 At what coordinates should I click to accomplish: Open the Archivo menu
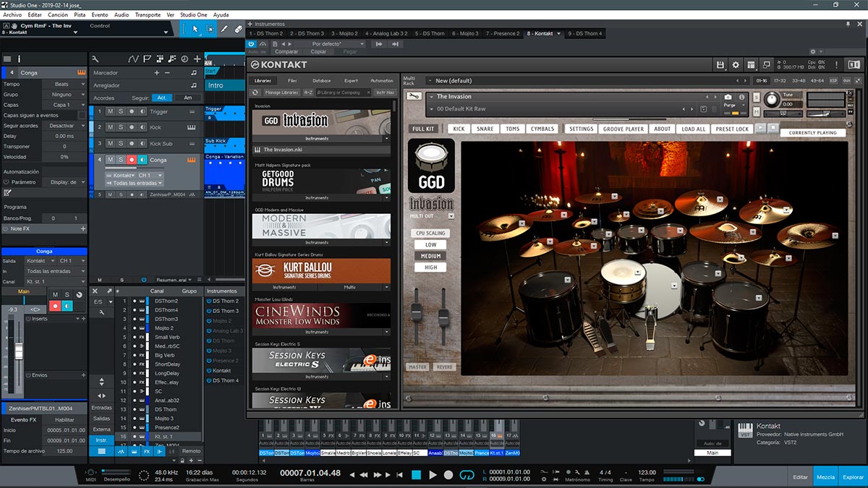(x=13, y=14)
